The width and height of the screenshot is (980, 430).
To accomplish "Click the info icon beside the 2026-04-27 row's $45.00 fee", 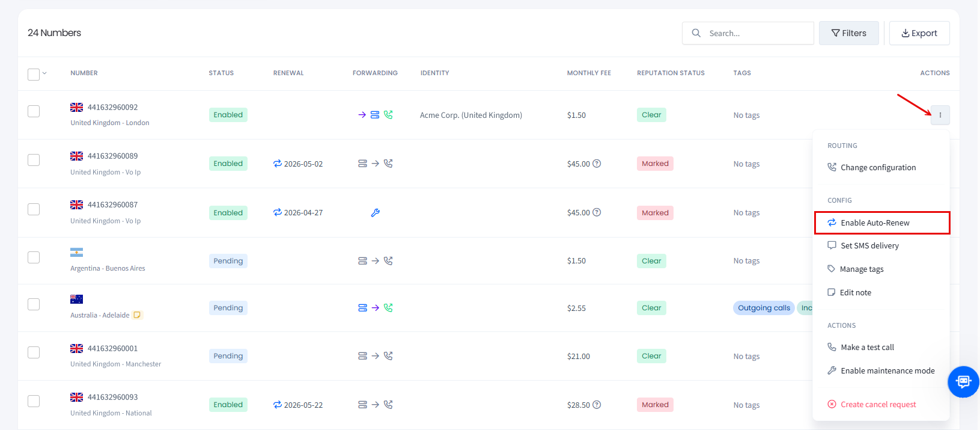I will pos(597,212).
